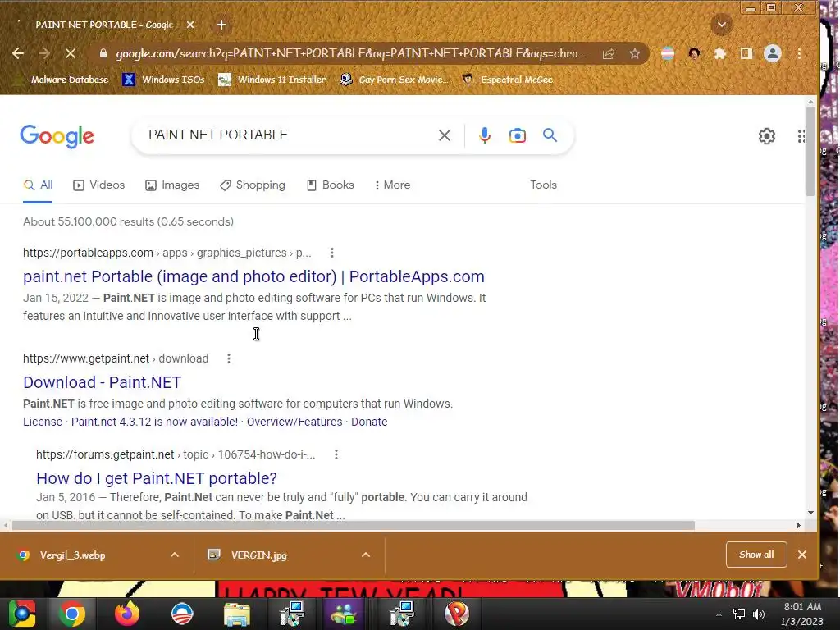This screenshot has width=840, height=630.
Task: Follow the License sitelink
Action: (43, 422)
